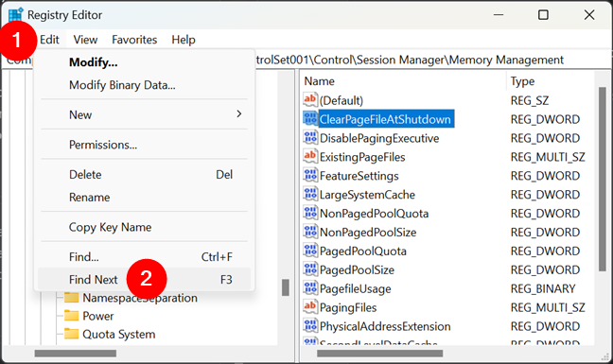Select the PagingFiles value
The height and width of the screenshot is (364, 613).
coord(348,307)
